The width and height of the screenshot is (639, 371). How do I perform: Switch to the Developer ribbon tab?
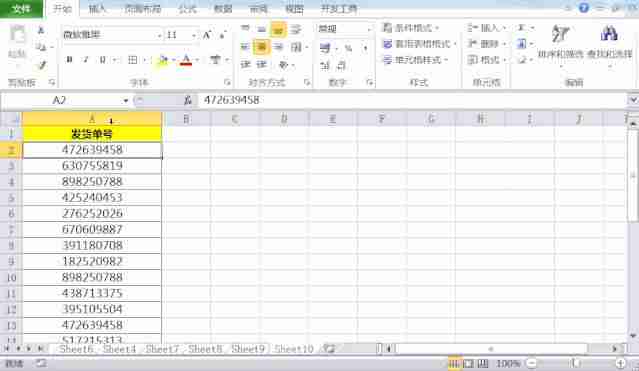click(x=339, y=9)
